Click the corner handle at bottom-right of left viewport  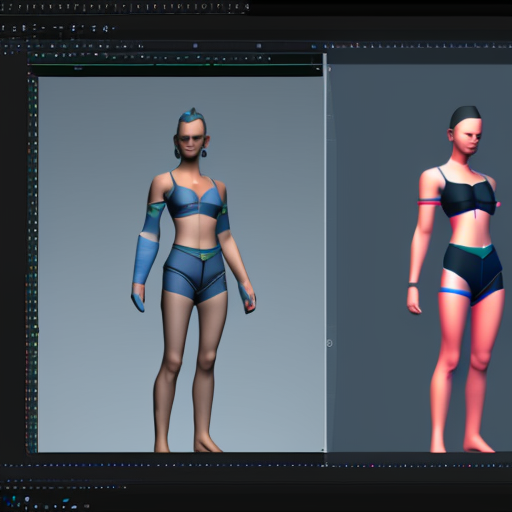322,450
